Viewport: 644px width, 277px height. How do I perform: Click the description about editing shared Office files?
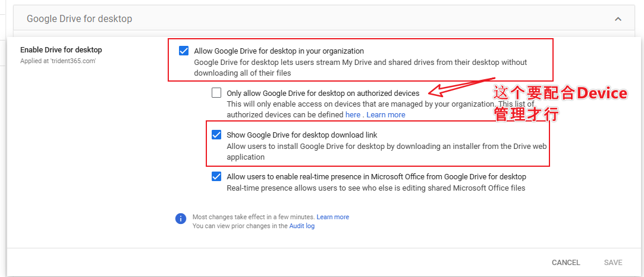click(x=376, y=188)
